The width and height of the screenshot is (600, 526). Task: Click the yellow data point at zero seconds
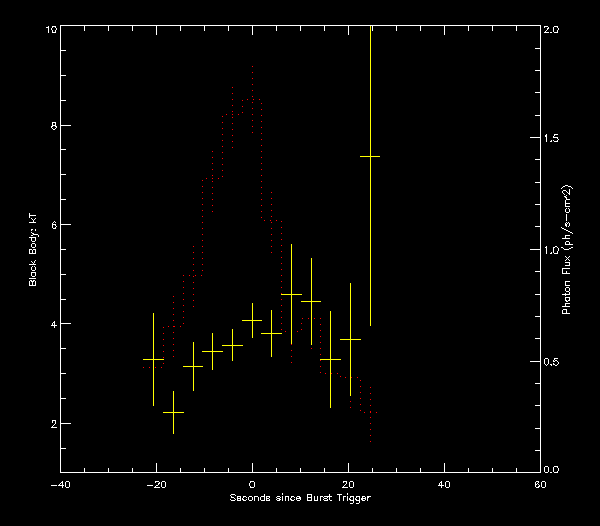(x=252, y=321)
